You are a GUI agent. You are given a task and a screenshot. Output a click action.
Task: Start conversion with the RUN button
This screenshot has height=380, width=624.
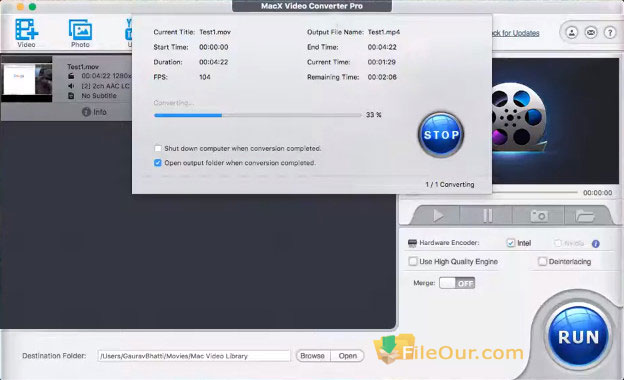coord(578,337)
